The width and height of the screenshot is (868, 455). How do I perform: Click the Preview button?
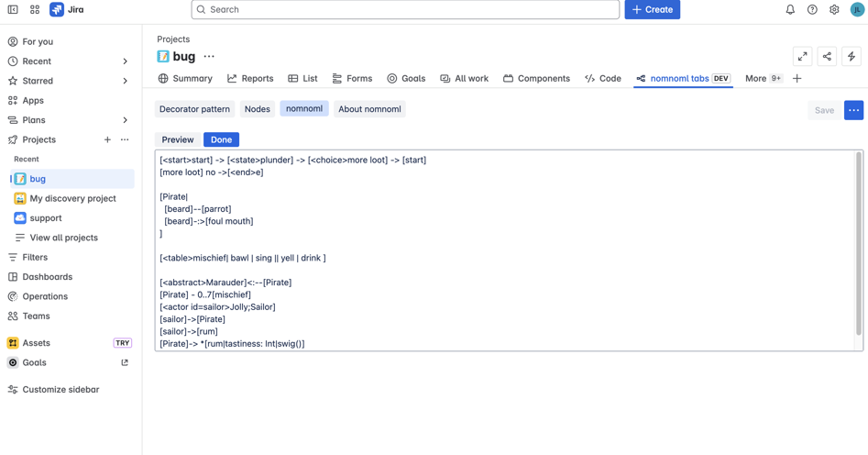[x=178, y=139]
